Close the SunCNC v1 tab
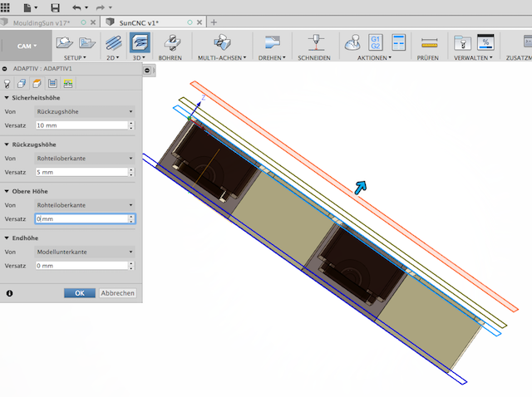This screenshot has width=532, height=397. [x=199, y=22]
